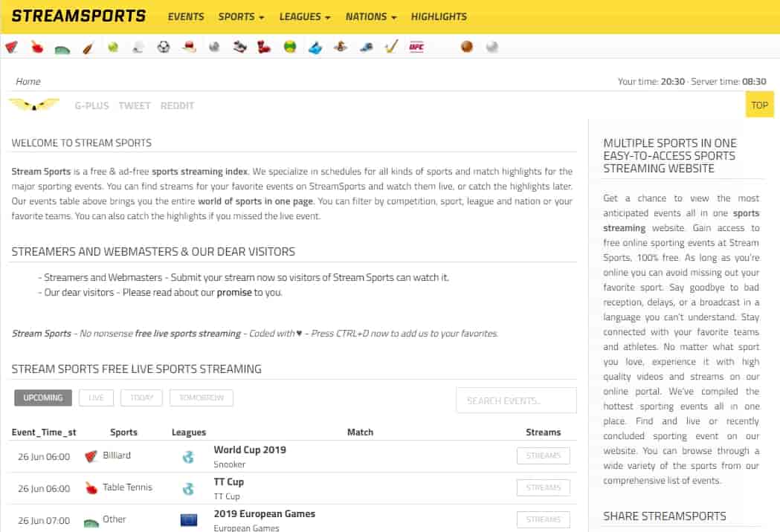The width and height of the screenshot is (780, 532).
Task: Choose the black-and-white soccer ball icon
Action: point(163,47)
